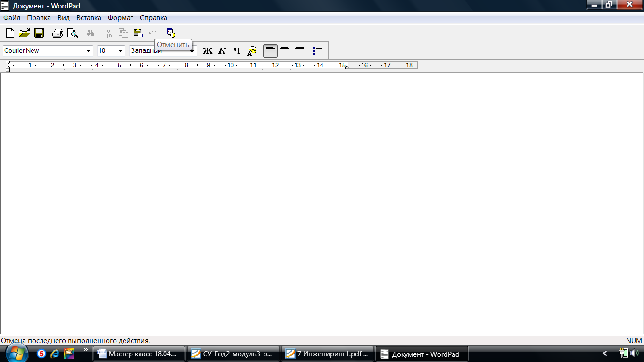
Task: Toggle underline formatting (Ч)
Action: pos(237,51)
